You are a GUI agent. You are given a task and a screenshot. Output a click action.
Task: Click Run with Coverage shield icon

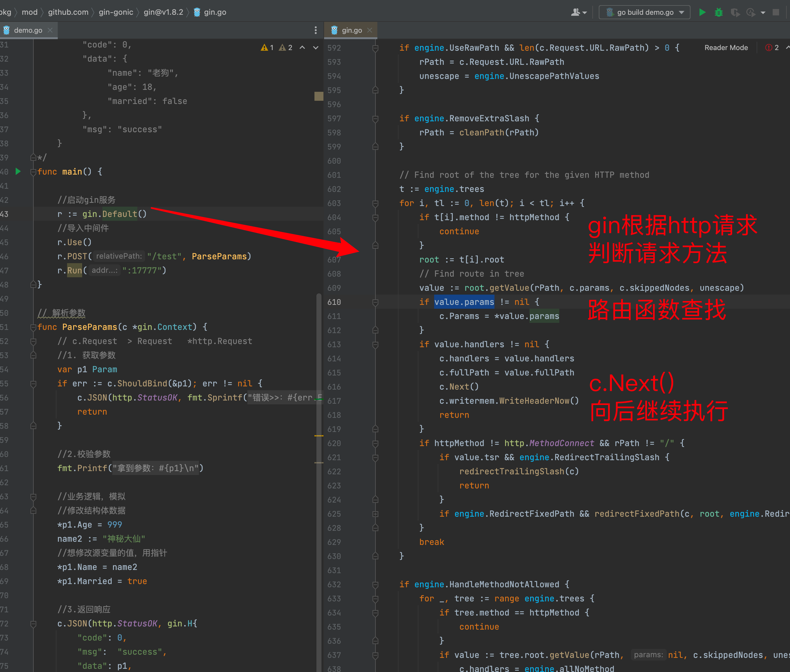(x=735, y=12)
